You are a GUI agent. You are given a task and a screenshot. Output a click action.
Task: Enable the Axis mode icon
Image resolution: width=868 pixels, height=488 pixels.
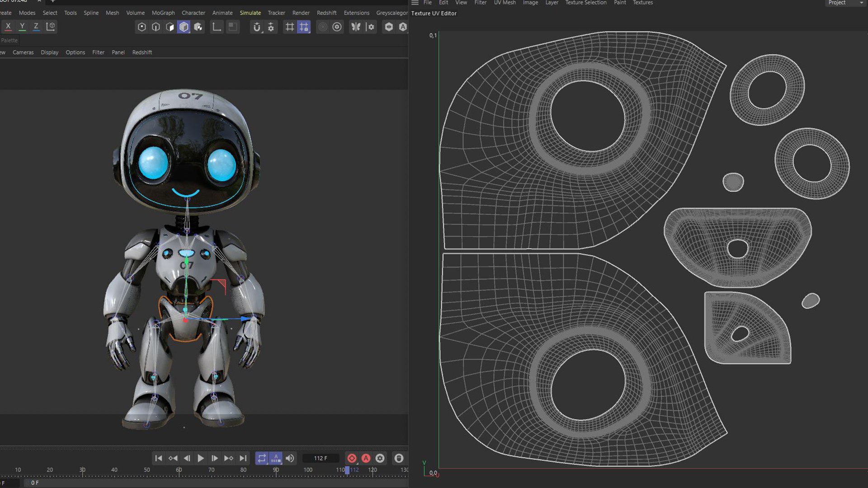(217, 27)
